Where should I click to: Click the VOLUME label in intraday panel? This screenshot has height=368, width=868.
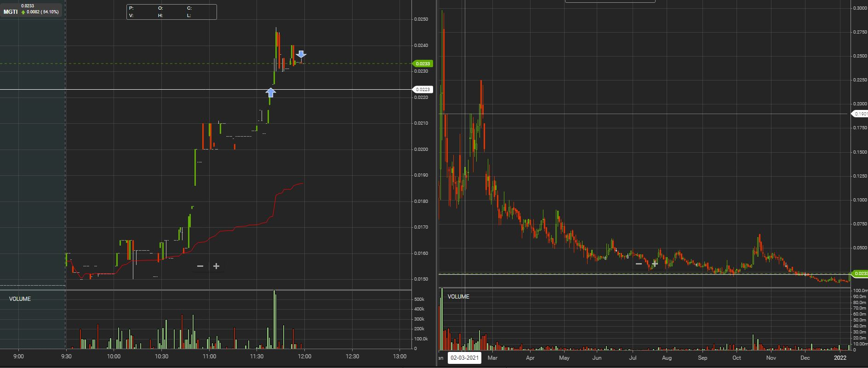(20, 299)
